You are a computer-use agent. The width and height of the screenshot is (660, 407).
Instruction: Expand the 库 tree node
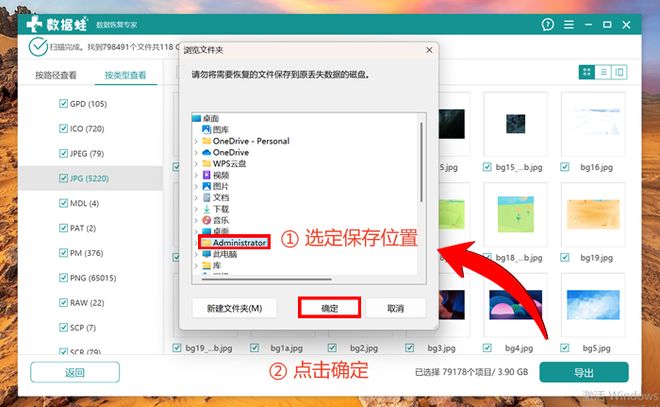pyautogui.click(x=196, y=266)
